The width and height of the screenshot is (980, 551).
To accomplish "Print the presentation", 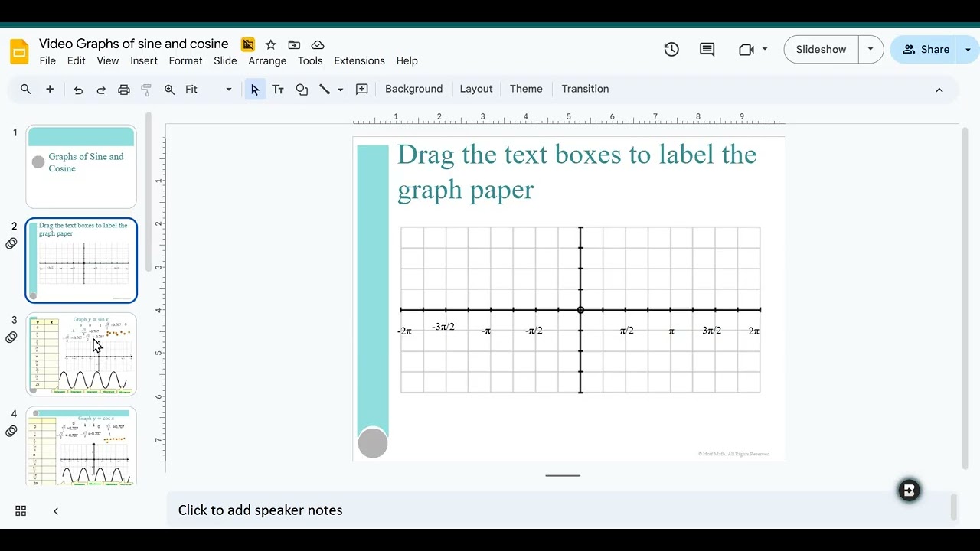I will [x=124, y=90].
